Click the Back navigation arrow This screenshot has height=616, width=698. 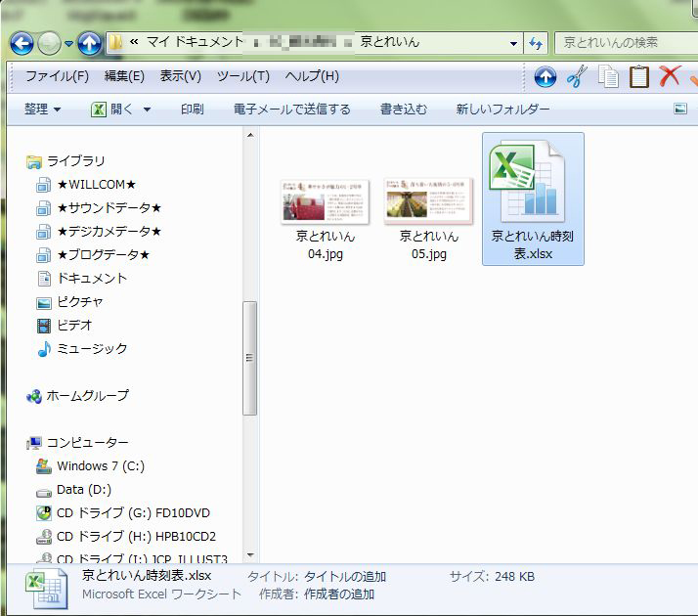point(22,43)
